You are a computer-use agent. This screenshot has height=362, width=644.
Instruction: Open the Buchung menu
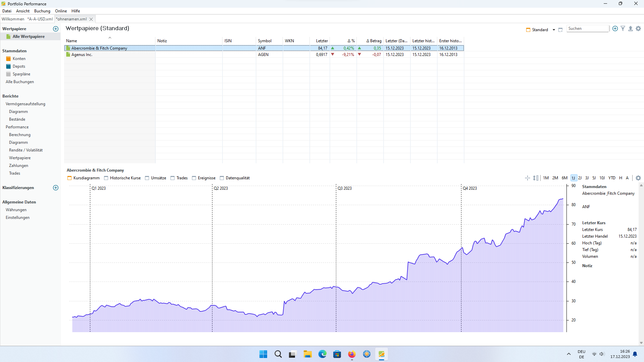(x=42, y=11)
